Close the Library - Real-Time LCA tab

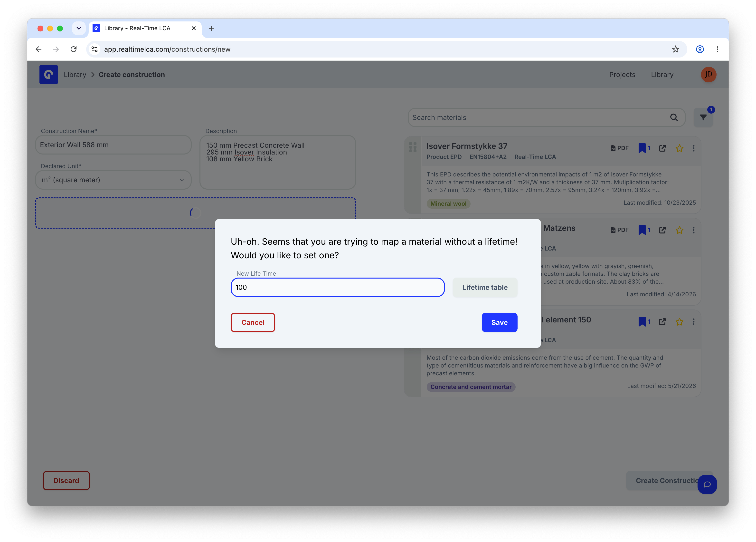194,28
